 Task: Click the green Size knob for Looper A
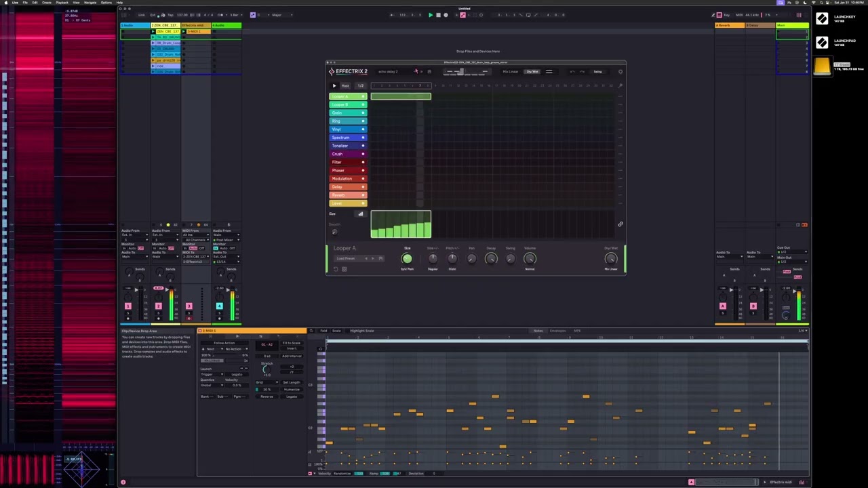407,259
